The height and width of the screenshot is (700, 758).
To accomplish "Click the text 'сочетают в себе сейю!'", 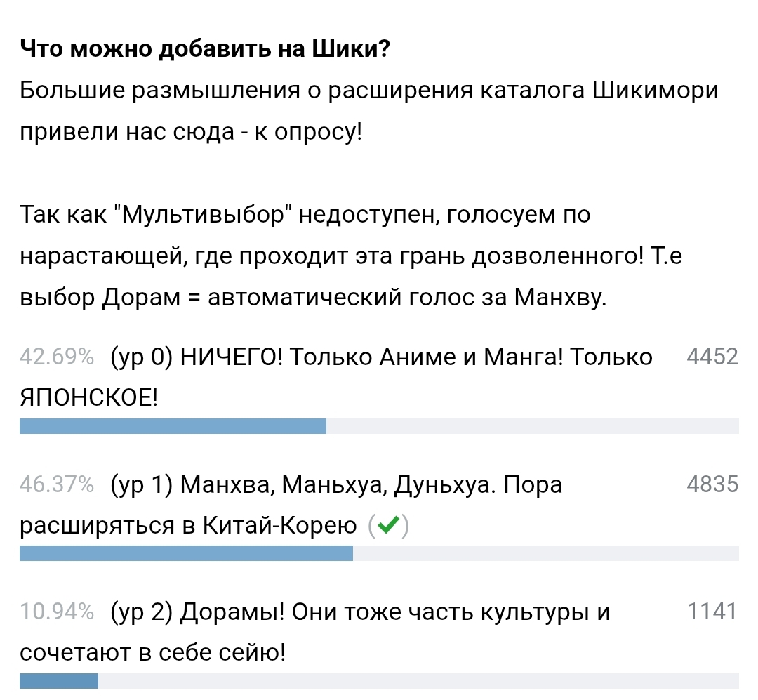I will point(153,654).
